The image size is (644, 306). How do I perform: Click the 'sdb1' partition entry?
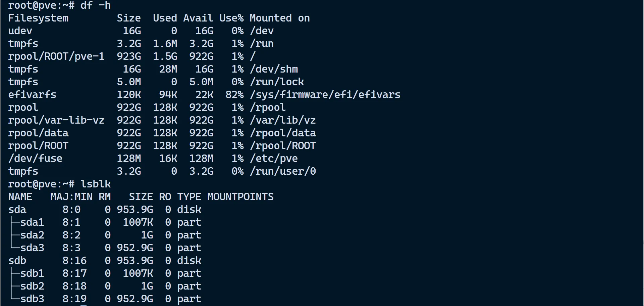coord(32,273)
